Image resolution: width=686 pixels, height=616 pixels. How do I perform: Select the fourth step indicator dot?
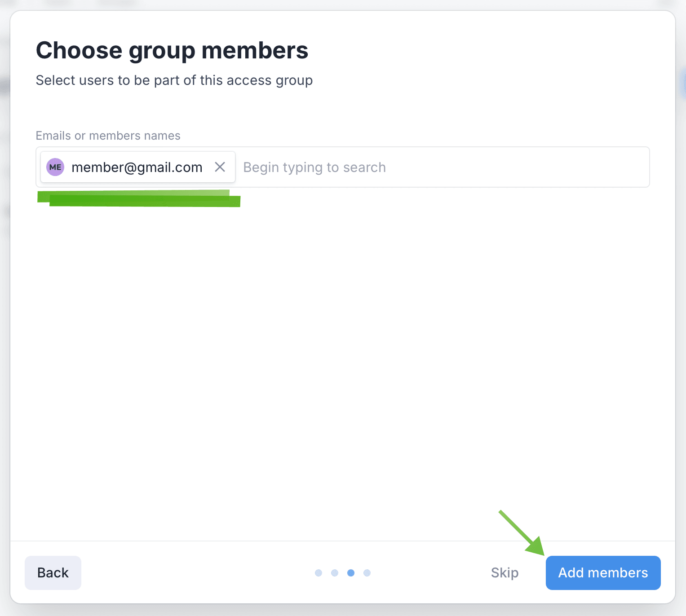pyautogui.click(x=367, y=573)
